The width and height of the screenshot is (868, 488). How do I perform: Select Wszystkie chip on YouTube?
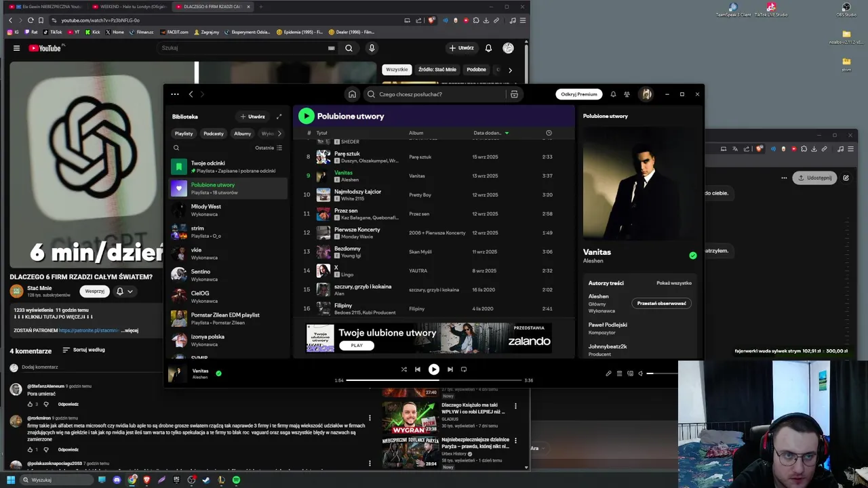pos(397,69)
